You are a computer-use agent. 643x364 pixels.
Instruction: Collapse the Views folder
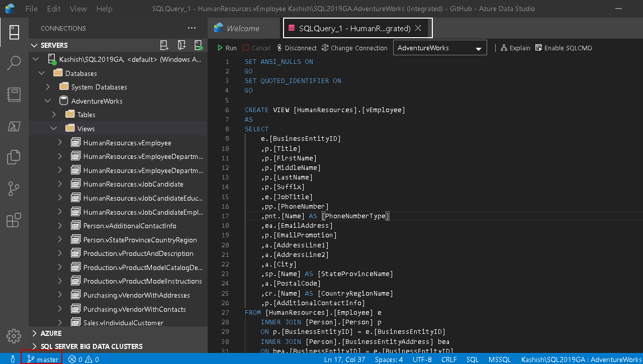[x=54, y=129]
